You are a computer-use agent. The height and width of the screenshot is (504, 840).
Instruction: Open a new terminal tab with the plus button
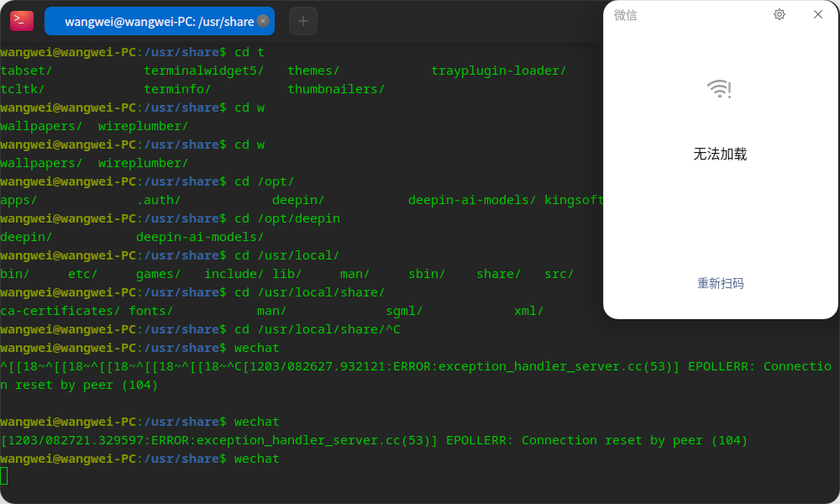[303, 21]
